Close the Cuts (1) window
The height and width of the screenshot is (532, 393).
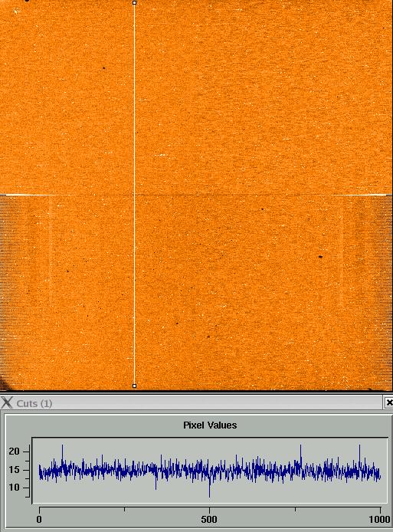(389, 402)
